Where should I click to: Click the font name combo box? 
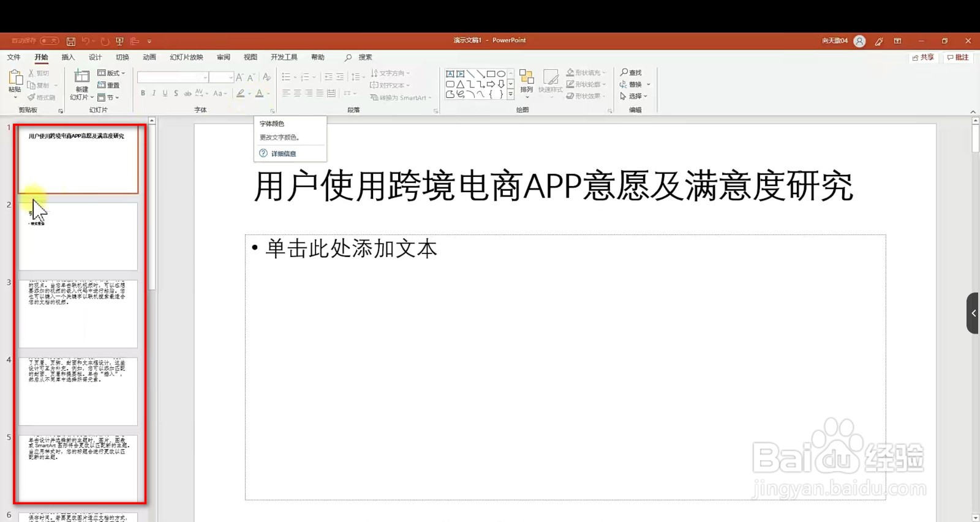pos(173,77)
